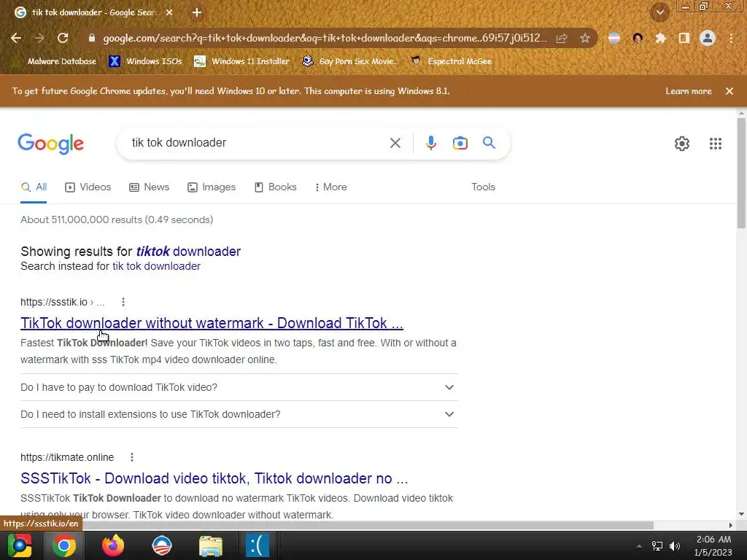Open a new browser tab

tap(197, 12)
